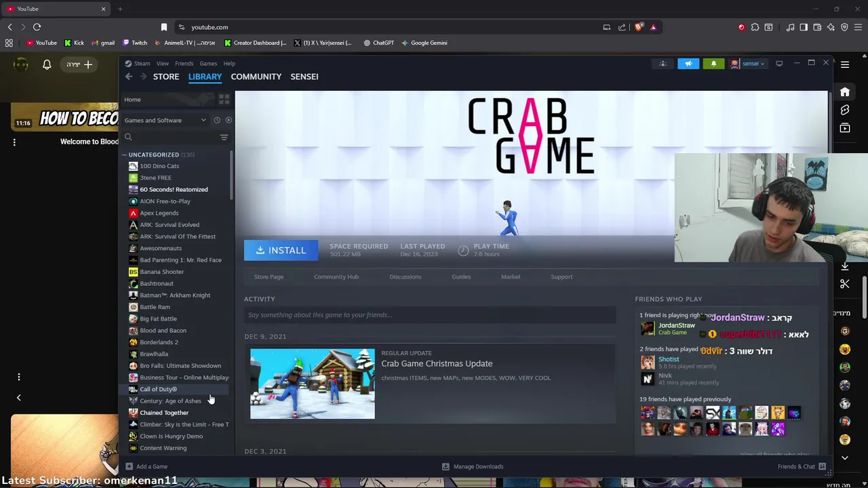Image resolution: width=868 pixels, height=488 pixels.
Task: Open the Games and Software filter dropdown
Action: click(x=165, y=120)
